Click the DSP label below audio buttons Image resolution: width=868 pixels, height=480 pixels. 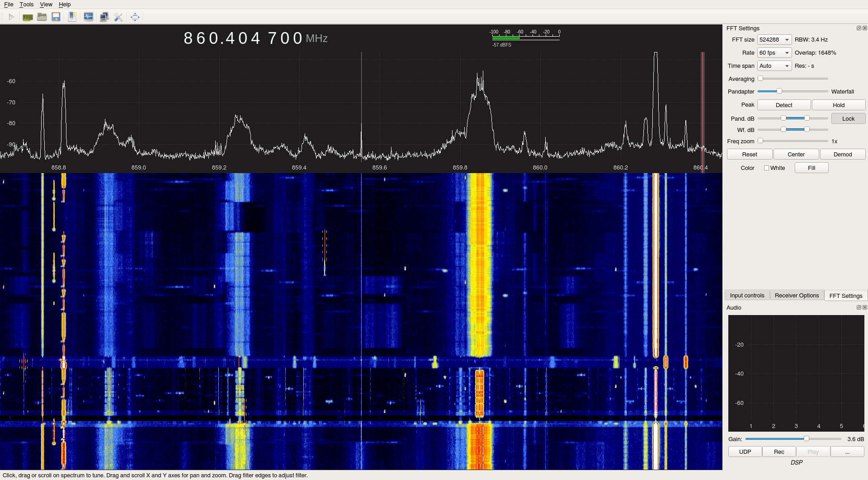[x=797, y=462]
